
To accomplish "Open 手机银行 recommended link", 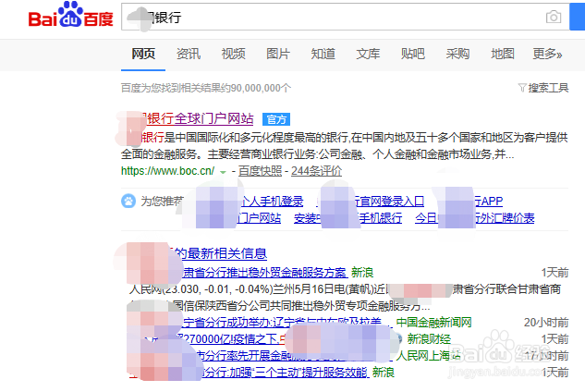I will pyautogui.click(x=381, y=218).
